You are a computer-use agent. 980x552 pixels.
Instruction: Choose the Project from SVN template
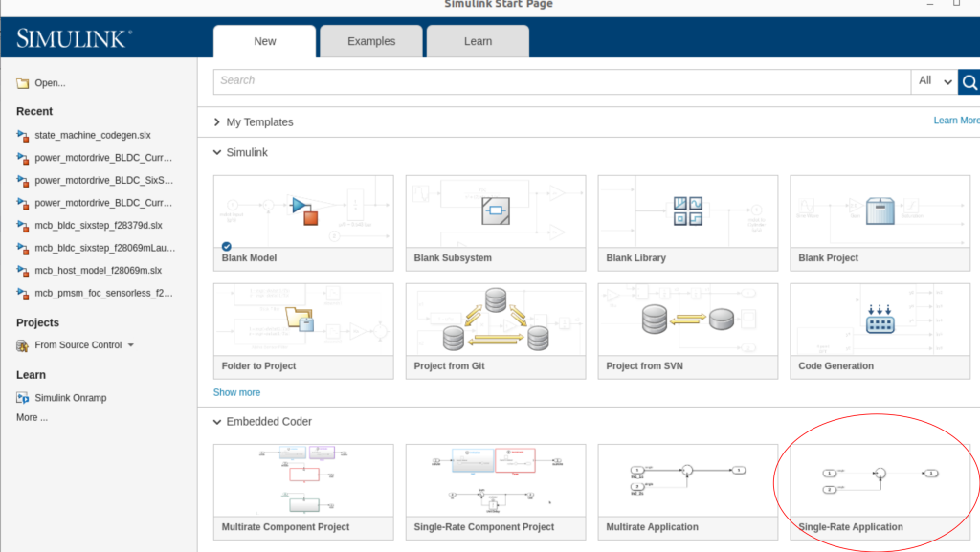688,331
